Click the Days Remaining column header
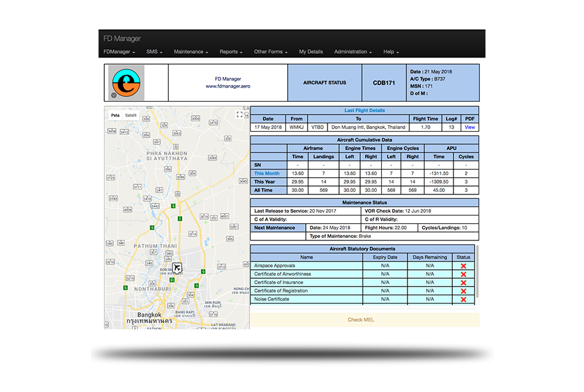 (430, 257)
